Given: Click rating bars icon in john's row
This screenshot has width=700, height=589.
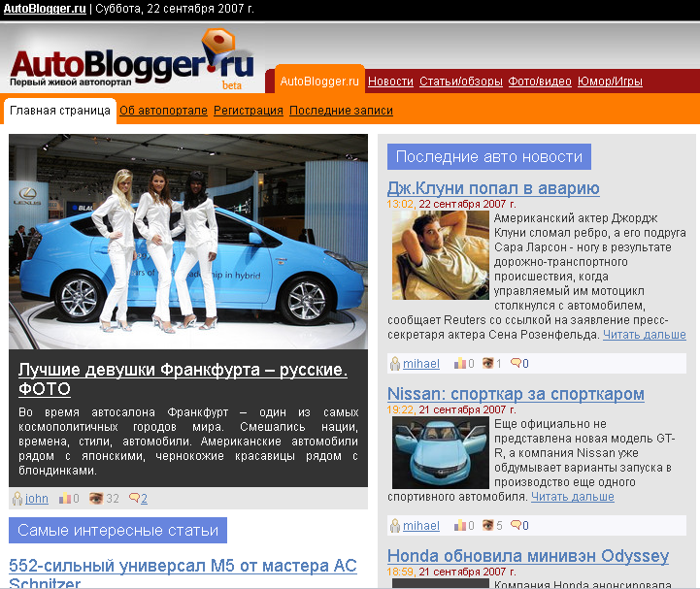Looking at the screenshot, I should tap(65, 499).
